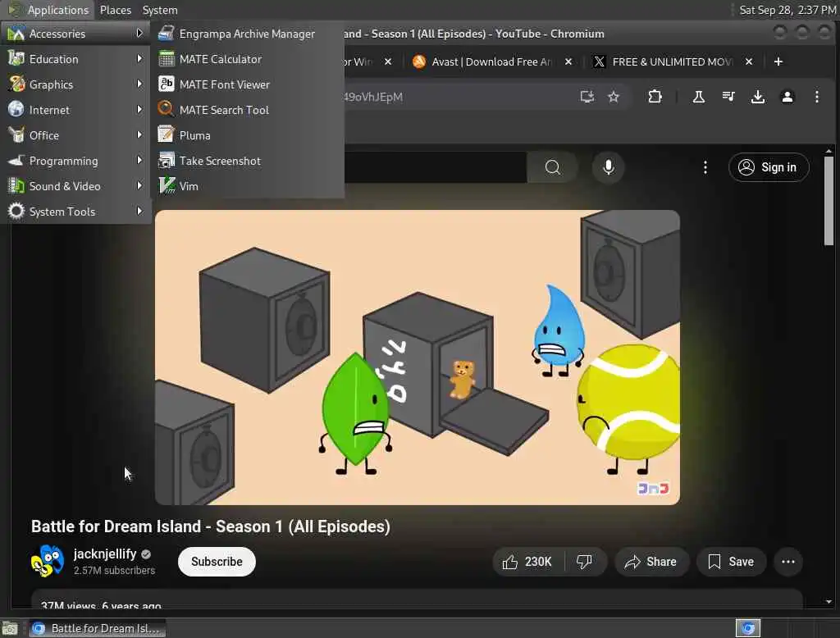Click the workspace switcher in bottom panel

click(x=748, y=628)
